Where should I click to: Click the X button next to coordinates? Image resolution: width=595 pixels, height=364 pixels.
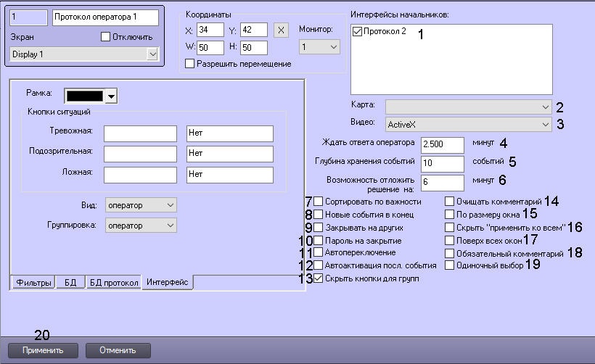282,30
